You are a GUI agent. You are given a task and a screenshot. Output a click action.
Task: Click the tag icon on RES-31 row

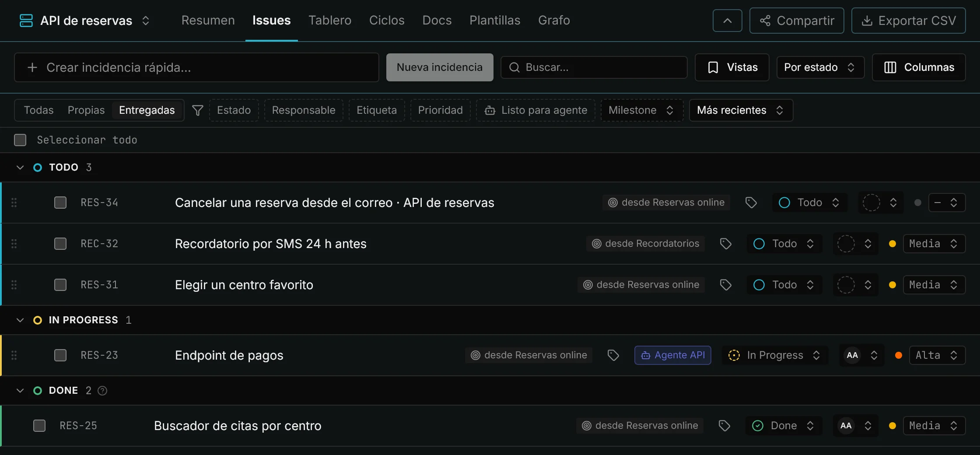(726, 285)
